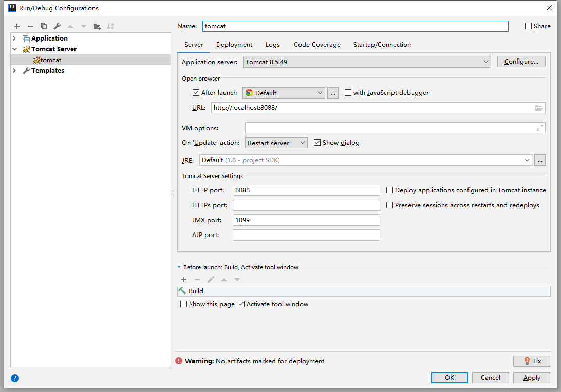
Task: Open help with question mark icon
Action: click(x=15, y=378)
